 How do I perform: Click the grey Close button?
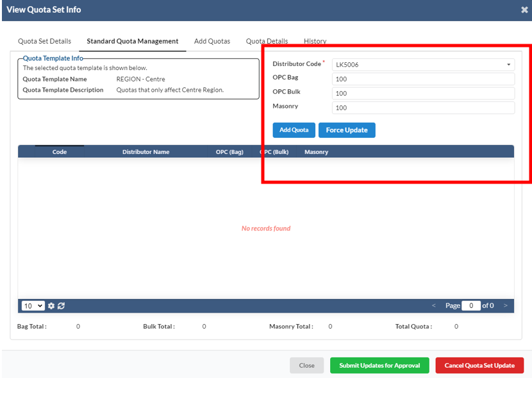pos(307,366)
